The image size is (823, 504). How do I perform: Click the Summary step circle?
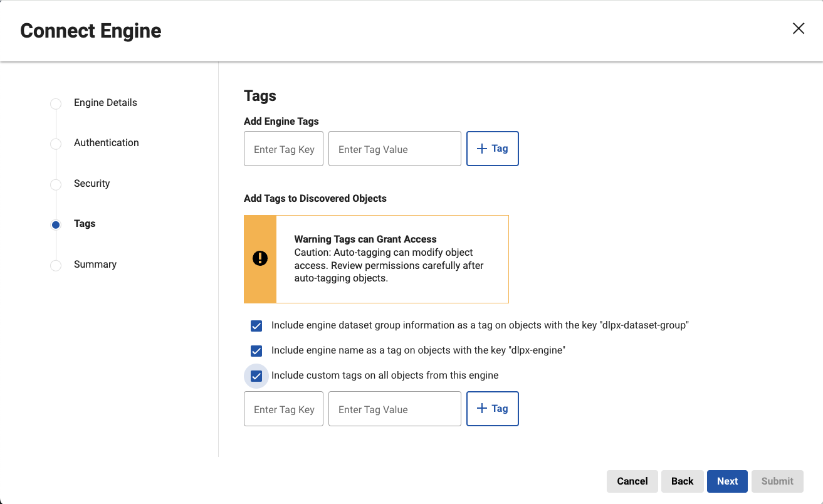click(x=56, y=265)
